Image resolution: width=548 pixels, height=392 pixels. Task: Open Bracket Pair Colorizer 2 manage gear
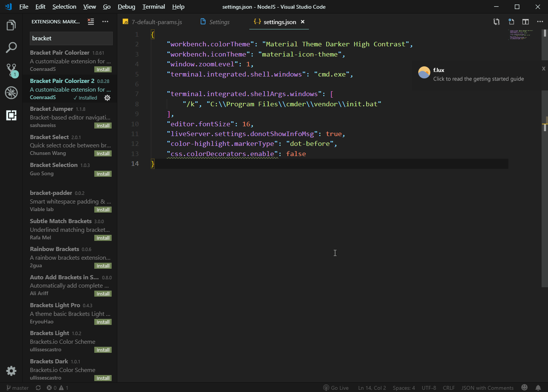(x=107, y=98)
